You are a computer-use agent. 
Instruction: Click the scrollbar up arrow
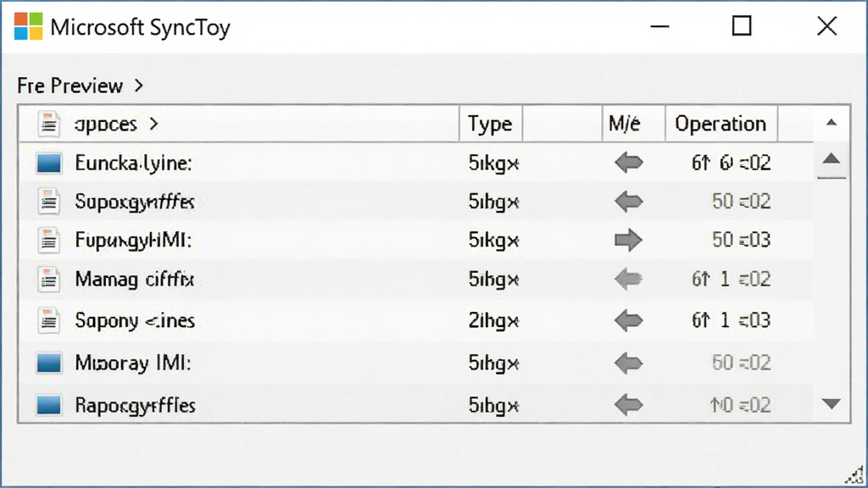click(832, 159)
